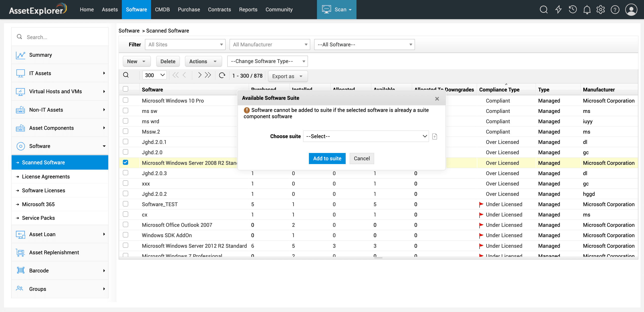The height and width of the screenshot is (312, 644).
Task: Click the Add to suite button
Action: (327, 159)
